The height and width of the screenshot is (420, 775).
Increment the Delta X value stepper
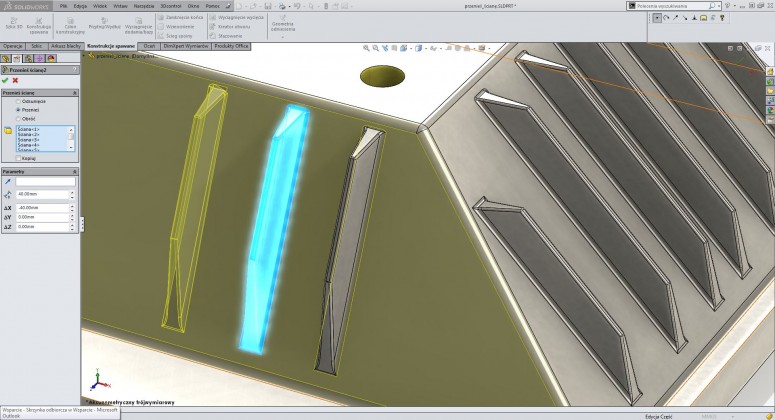tap(72, 204)
